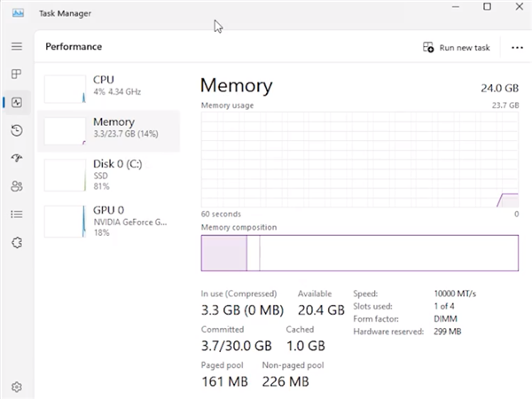The width and height of the screenshot is (532, 399).
Task: Click the Run new task button
Action: click(x=457, y=47)
